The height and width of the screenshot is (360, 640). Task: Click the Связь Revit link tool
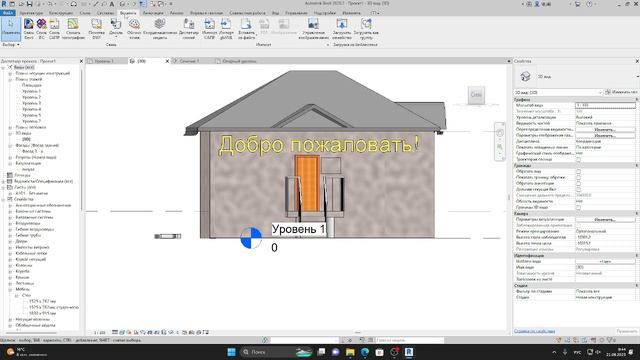[x=29, y=29]
